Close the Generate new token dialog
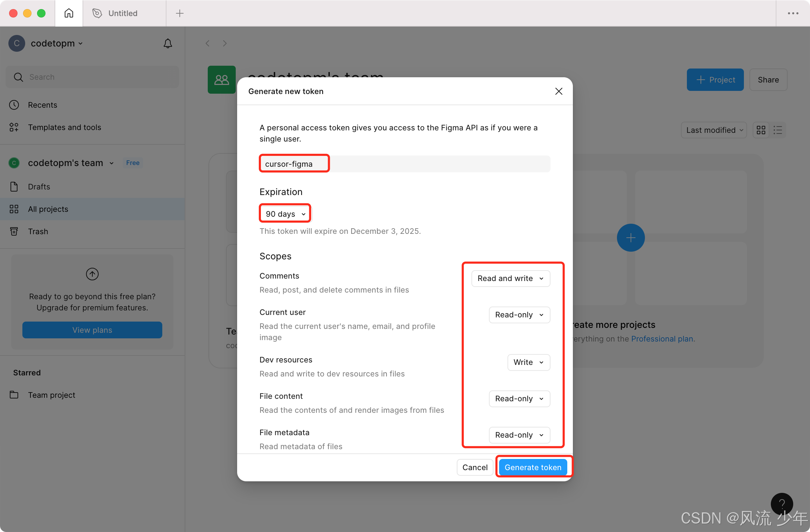This screenshot has width=810, height=532. [x=559, y=91]
